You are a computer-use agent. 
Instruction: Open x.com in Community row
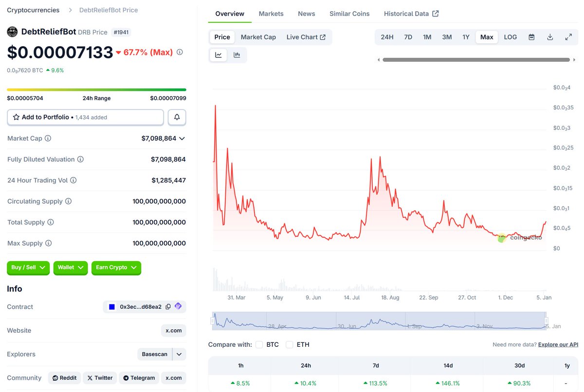(174, 378)
